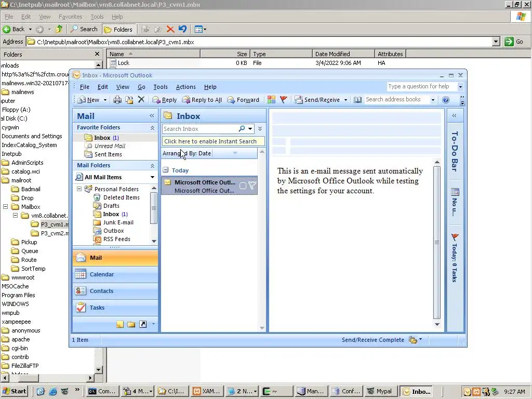
Task: Open Categorize colored squares icon
Action: pos(271,99)
